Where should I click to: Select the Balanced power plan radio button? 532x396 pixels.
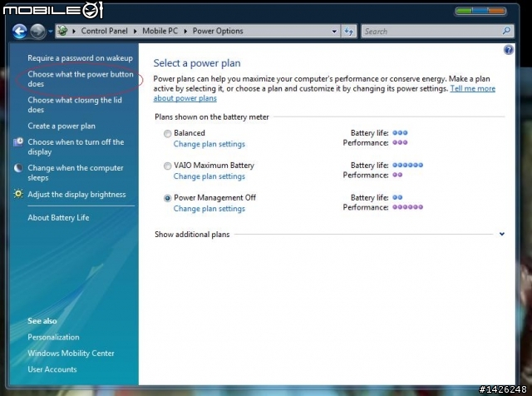pos(167,133)
